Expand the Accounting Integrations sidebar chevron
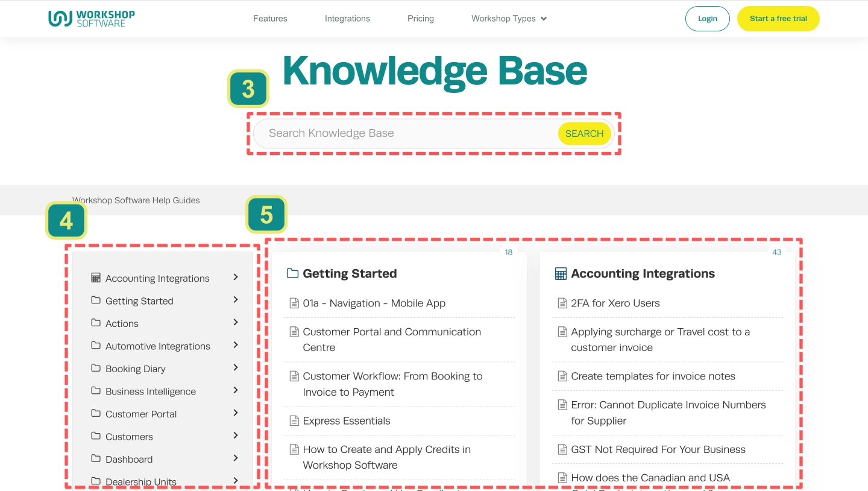The width and height of the screenshot is (868, 491). coord(236,277)
